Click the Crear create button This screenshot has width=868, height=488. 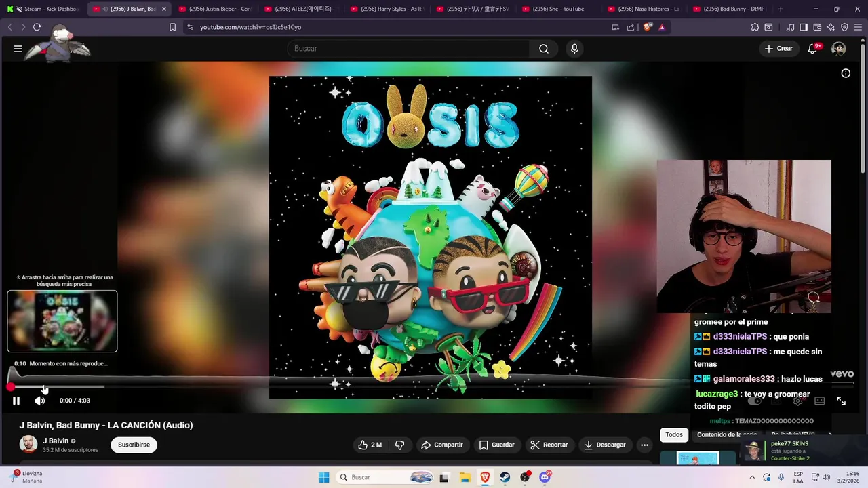click(x=778, y=49)
